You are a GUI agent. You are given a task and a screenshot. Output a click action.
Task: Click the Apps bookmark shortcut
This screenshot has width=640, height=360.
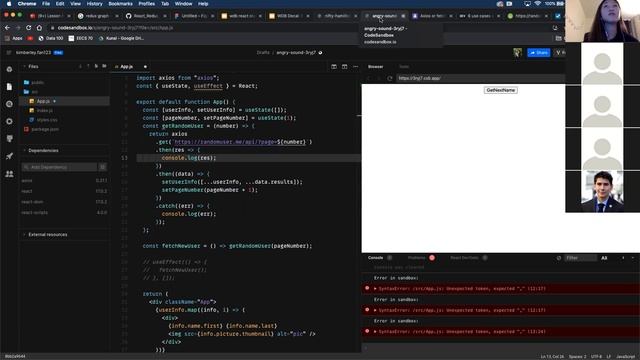[x=14, y=38]
